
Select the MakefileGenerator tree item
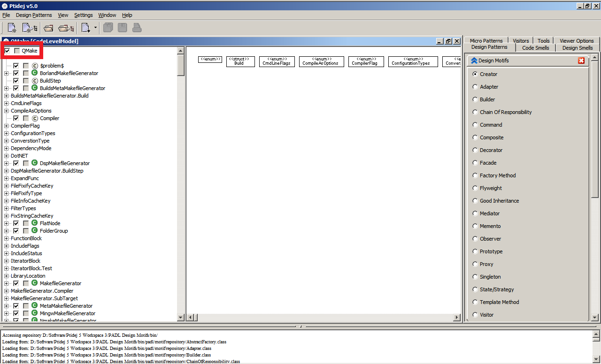61,283
